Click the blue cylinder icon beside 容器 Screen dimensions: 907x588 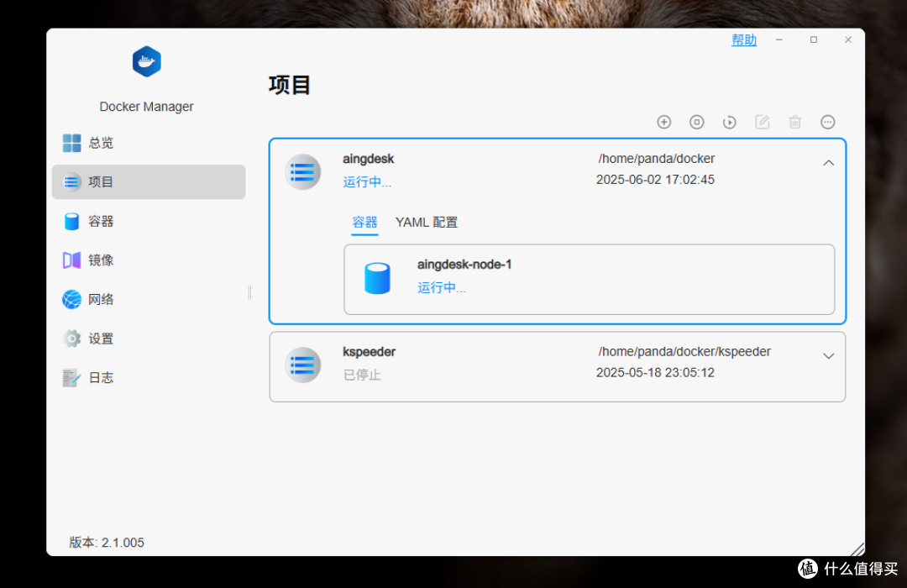point(71,221)
